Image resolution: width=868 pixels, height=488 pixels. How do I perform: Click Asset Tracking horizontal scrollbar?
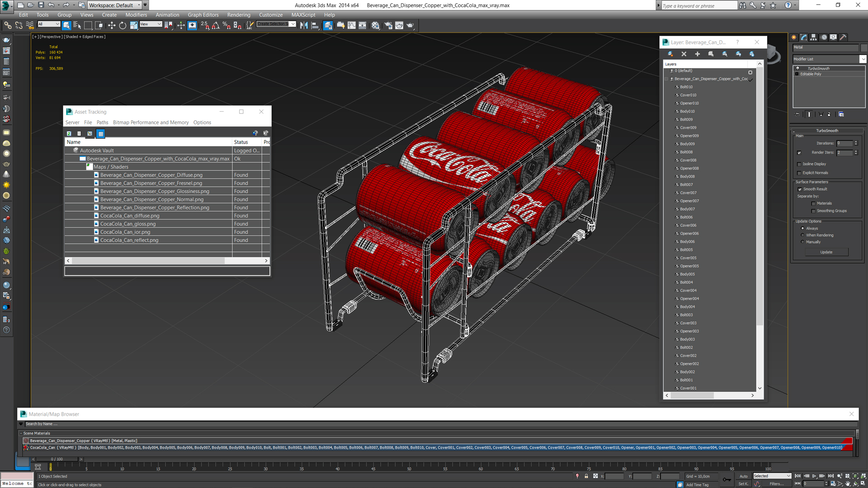point(148,261)
